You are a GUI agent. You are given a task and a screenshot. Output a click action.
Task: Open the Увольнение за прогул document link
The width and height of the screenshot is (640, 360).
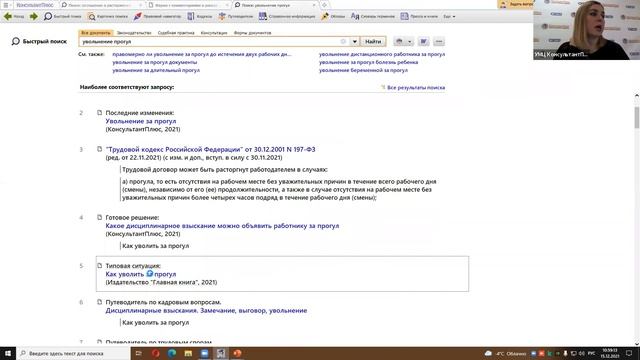click(141, 121)
